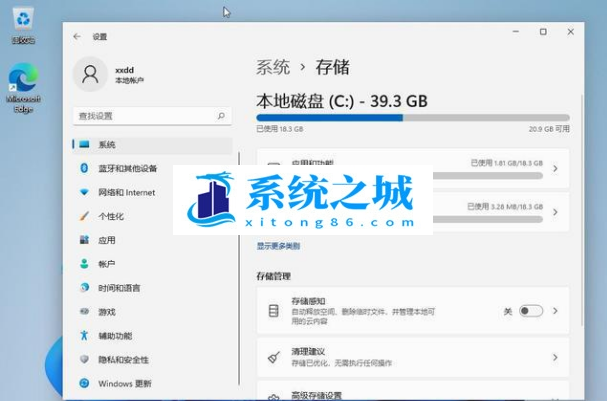
Task: Click the 辅助功能 accessibility figure icon
Action: coord(84,335)
